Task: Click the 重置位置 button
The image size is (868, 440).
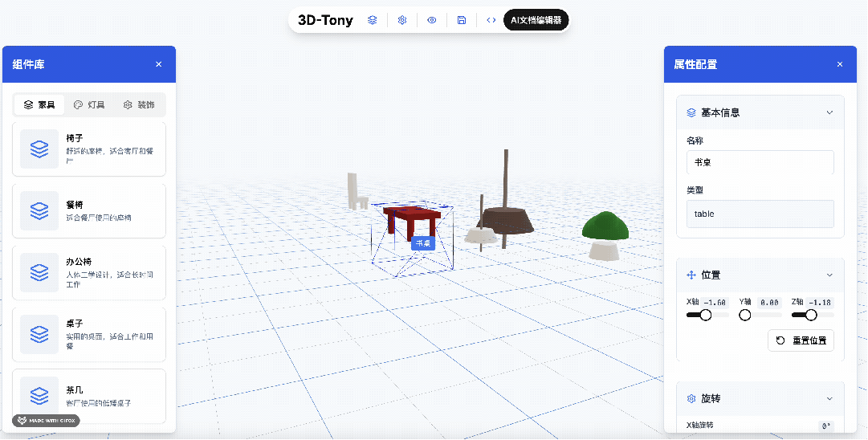Action: click(x=801, y=340)
